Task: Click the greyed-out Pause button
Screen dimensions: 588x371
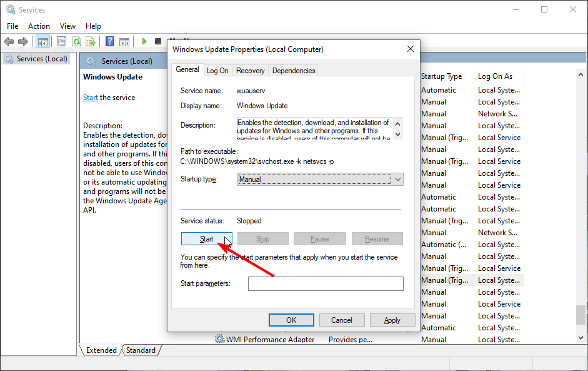Action: point(319,239)
